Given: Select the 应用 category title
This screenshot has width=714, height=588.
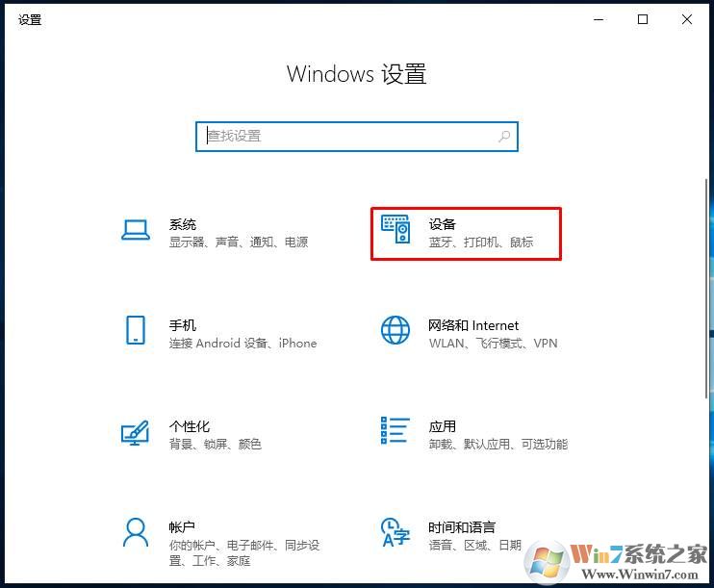Looking at the screenshot, I should 442,426.
